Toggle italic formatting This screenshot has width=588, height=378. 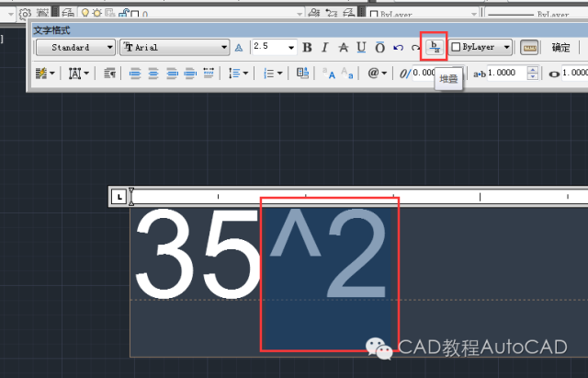[325, 48]
